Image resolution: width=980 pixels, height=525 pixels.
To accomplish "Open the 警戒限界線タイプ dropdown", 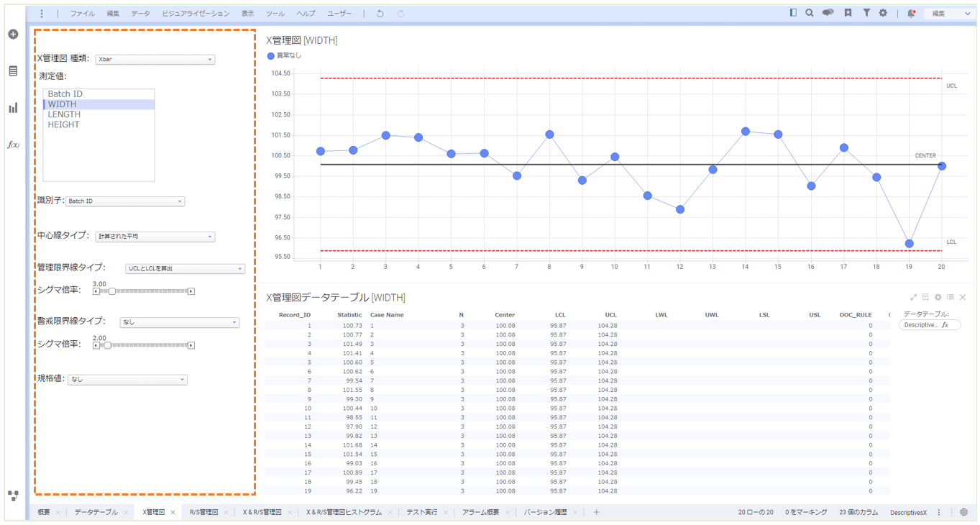I will 180,323.
